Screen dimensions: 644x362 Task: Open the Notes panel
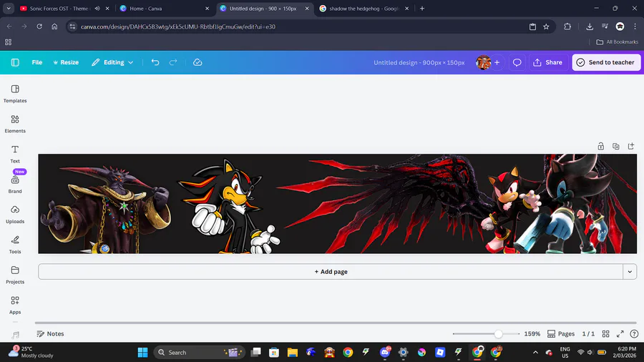coord(50,333)
